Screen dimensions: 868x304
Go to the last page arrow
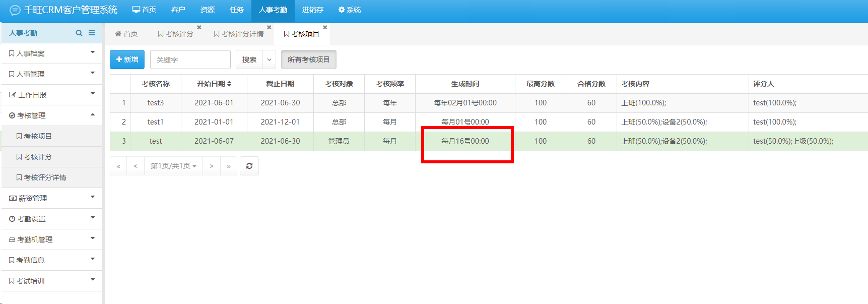point(229,166)
